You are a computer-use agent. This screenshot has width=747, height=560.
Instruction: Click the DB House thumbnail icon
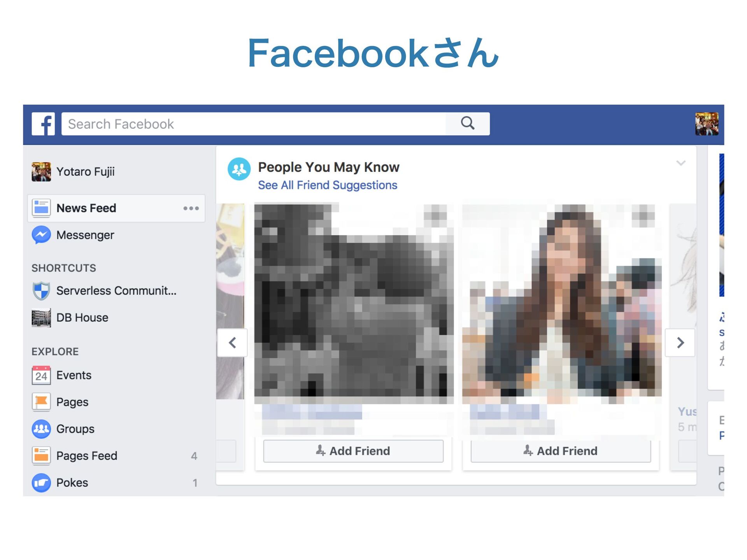(x=41, y=318)
